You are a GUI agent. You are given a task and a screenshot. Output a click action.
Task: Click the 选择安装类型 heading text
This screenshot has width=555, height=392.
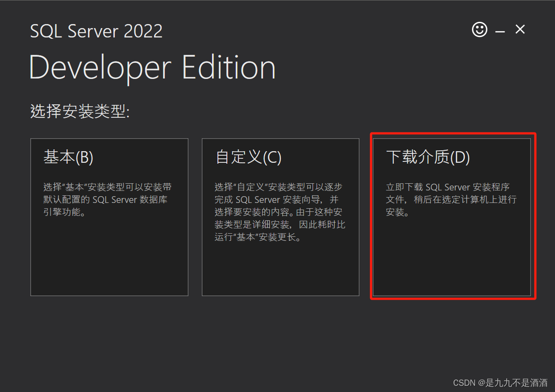click(80, 111)
